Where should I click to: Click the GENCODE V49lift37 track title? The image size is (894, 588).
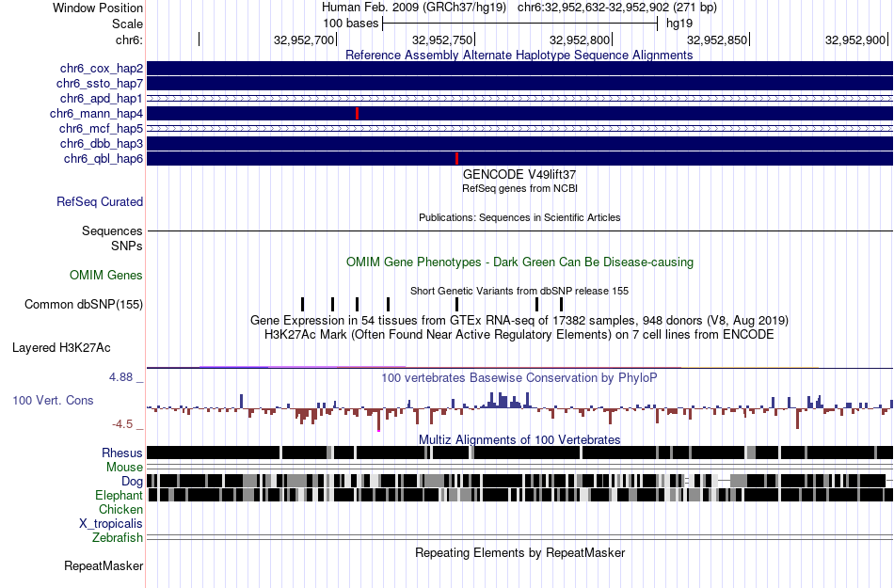(x=519, y=174)
